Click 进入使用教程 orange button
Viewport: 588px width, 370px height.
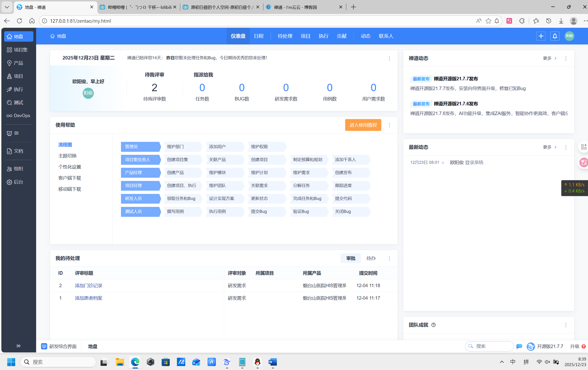[363, 125]
